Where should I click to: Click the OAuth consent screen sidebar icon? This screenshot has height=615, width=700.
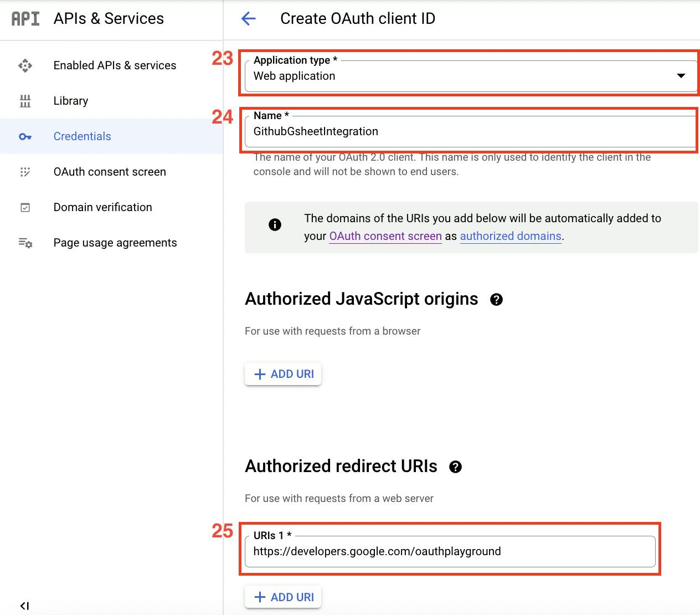click(x=25, y=172)
